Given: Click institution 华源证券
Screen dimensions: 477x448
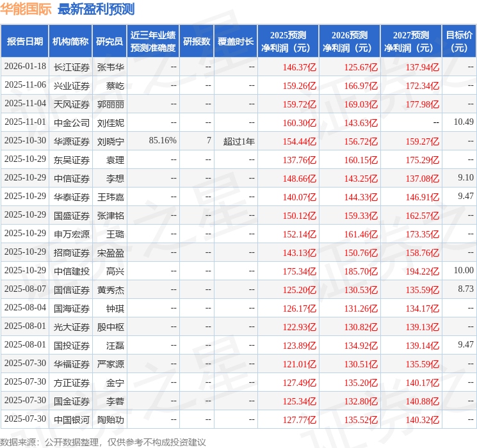Looking at the screenshot, I should [x=72, y=141].
